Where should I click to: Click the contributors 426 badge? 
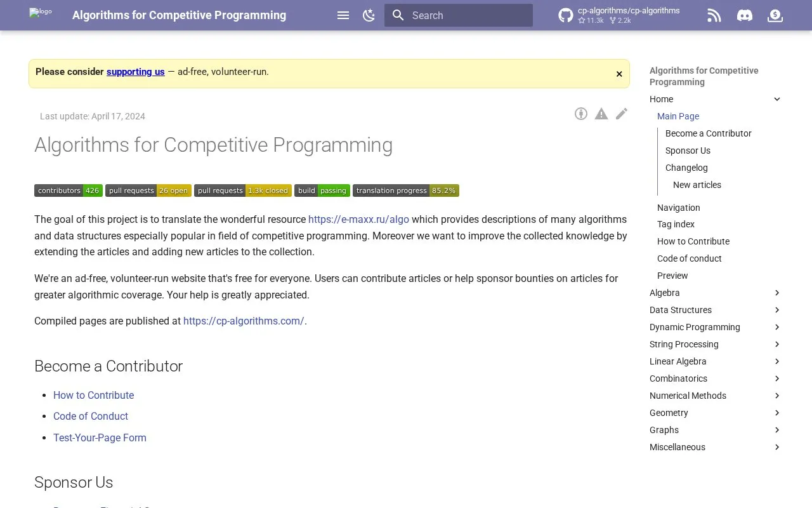click(x=69, y=190)
